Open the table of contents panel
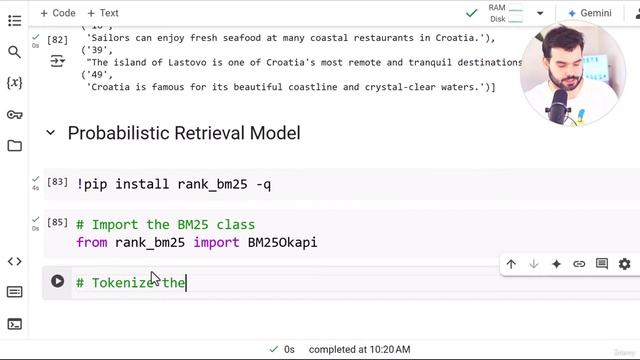The width and height of the screenshot is (640, 360). pos(15,20)
